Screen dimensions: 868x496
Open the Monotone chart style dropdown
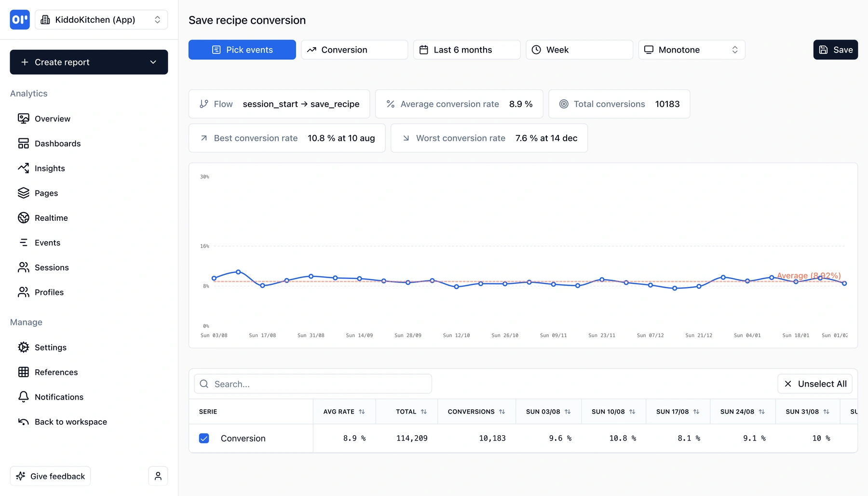tap(692, 50)
